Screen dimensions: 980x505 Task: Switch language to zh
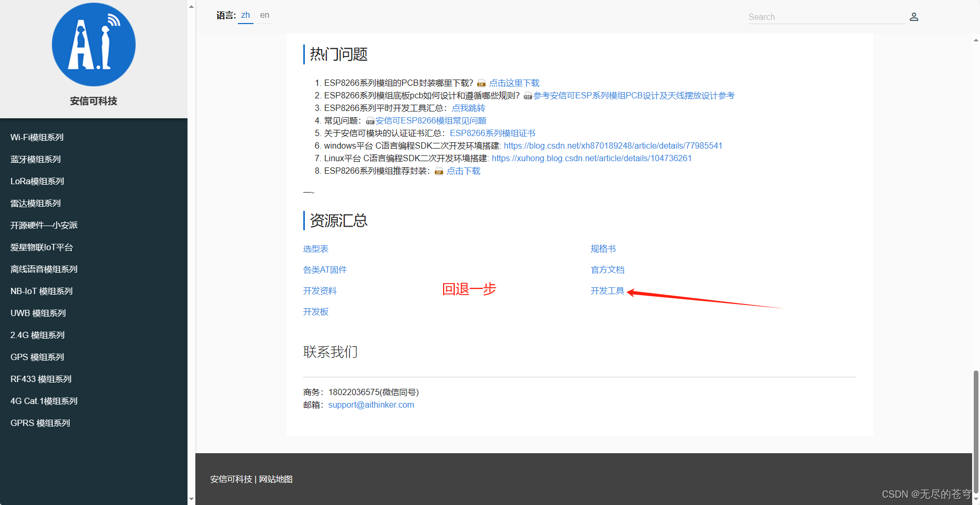click(x=246, y=15)
